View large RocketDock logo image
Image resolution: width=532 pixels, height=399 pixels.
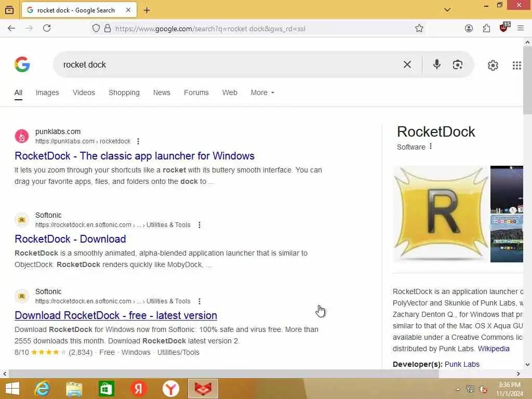[441, 214]
